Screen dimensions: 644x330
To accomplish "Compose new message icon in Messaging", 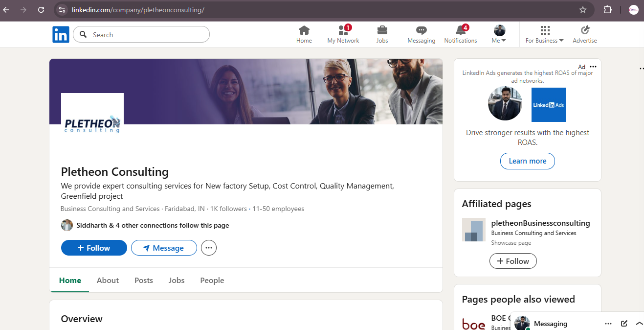I will pos(624,324).
